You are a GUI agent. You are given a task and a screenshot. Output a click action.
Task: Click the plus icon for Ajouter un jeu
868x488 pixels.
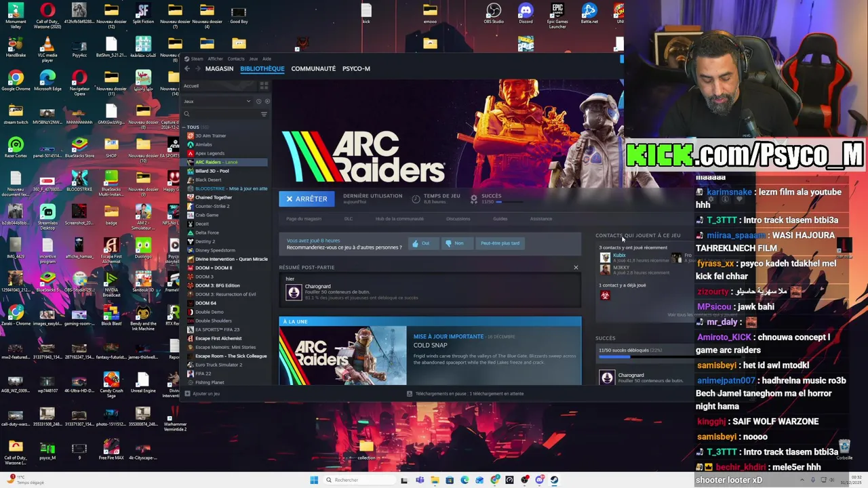point(187,394)
